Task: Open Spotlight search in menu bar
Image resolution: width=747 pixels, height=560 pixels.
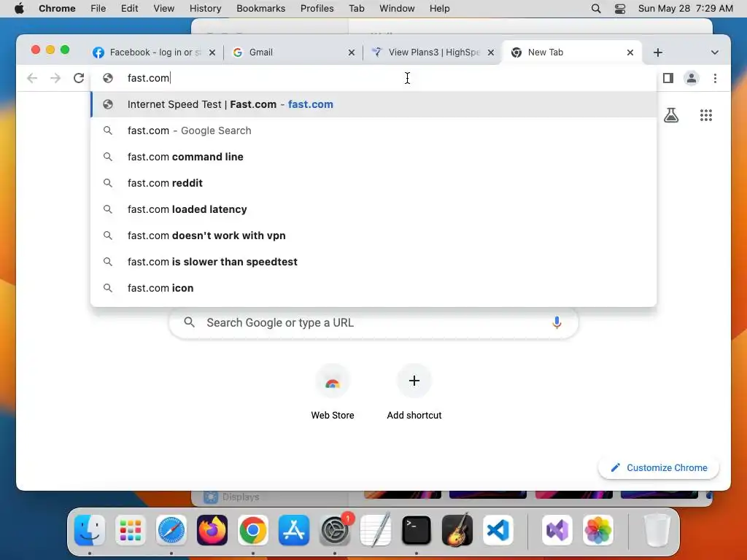Action: (x=596, y=8)
